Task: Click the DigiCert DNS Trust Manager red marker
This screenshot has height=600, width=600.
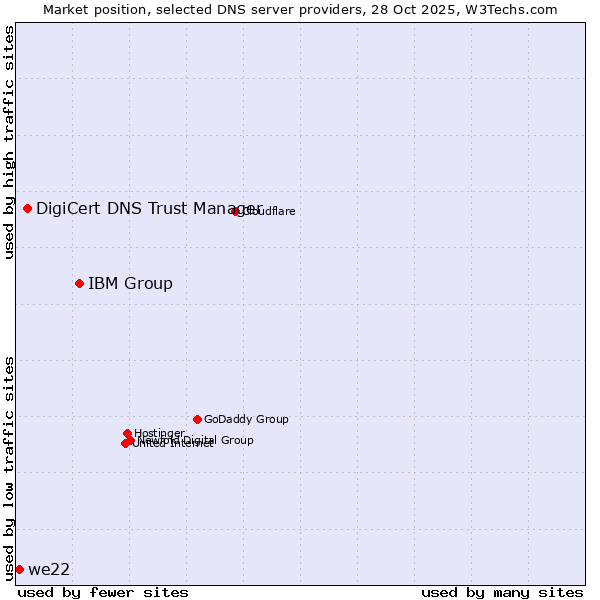Action: pos(28,208)
